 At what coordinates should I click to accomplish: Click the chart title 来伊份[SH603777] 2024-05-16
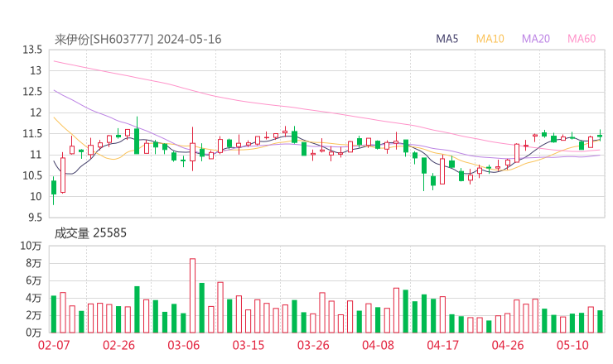(138, 39)
